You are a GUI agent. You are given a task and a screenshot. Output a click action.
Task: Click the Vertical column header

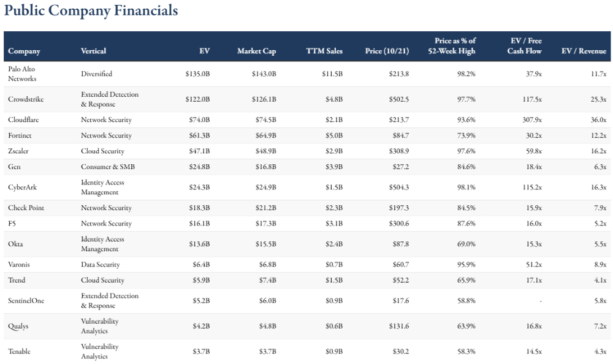coord(93,51)
